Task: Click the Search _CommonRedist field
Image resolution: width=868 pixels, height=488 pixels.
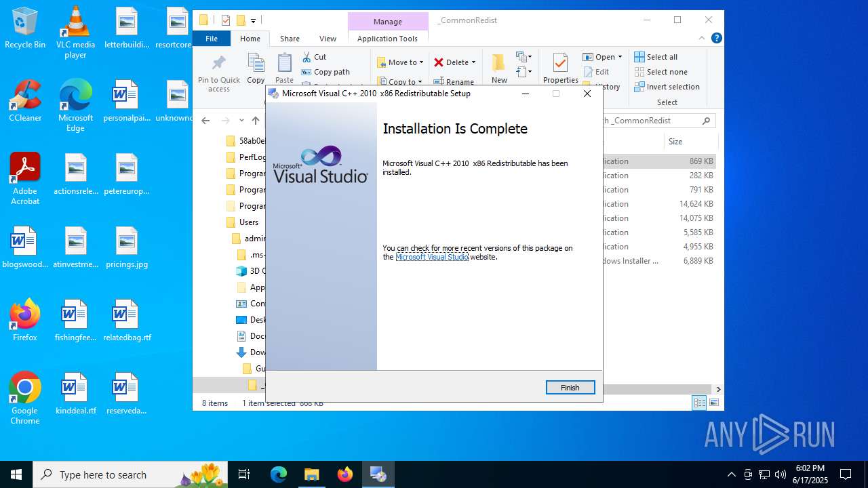Action: (657, 121)
